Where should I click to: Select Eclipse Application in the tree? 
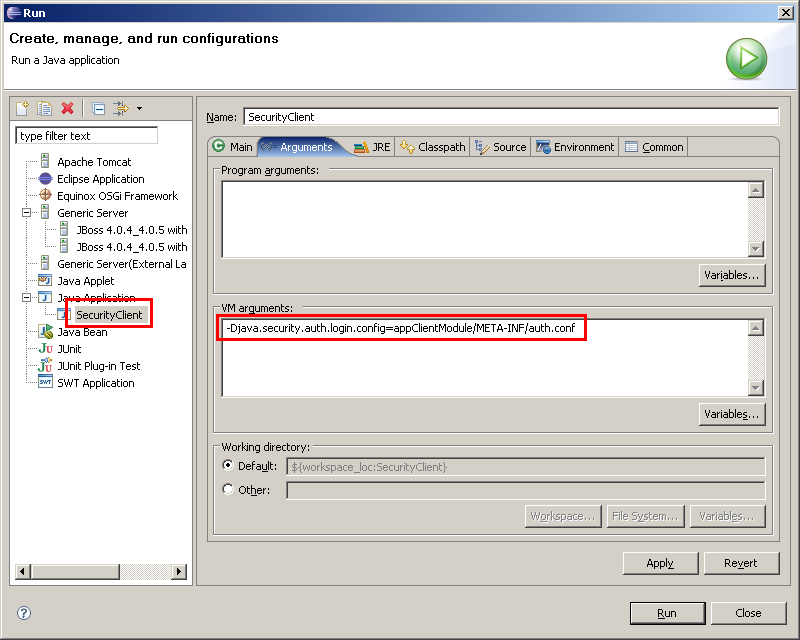click(100, 179)
